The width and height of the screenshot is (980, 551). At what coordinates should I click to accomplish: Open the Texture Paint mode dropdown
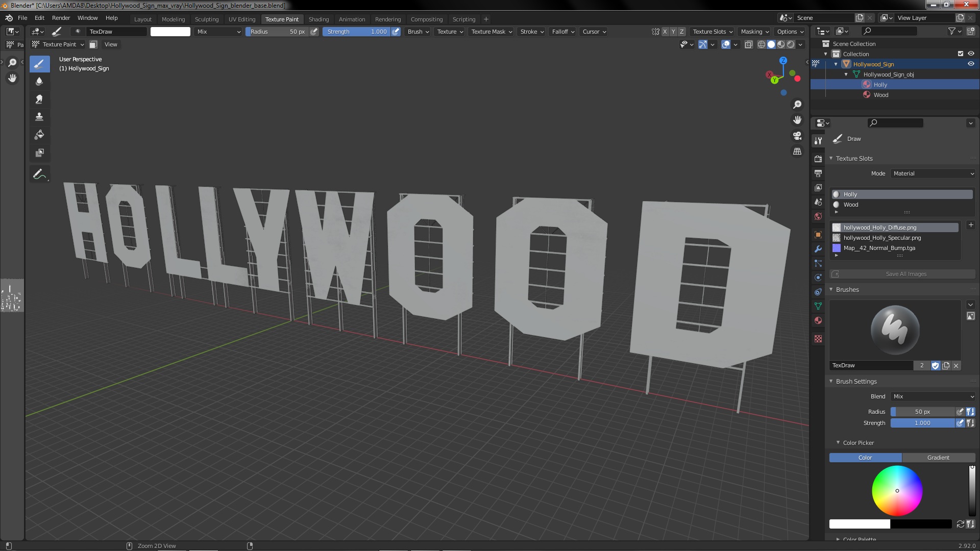[58, 44]
